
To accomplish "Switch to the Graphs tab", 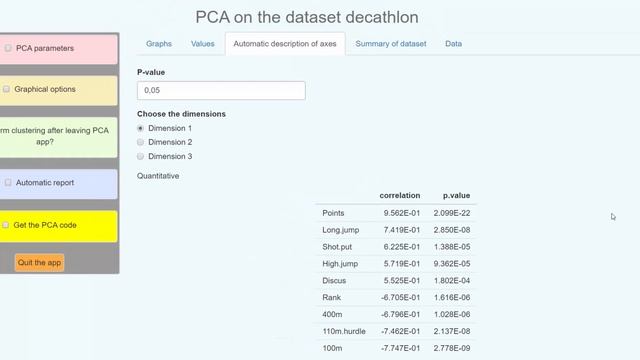I will click(159, 44).
